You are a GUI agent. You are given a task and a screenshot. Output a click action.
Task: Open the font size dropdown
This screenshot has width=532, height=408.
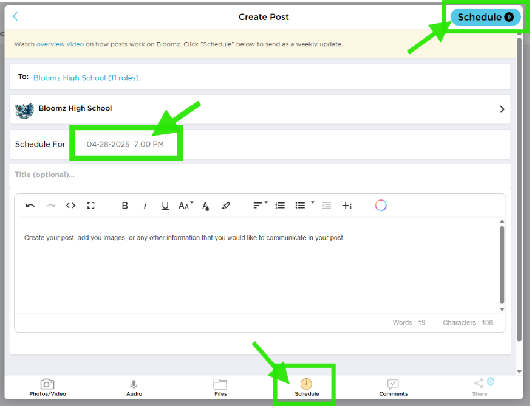tap(186, 205)
